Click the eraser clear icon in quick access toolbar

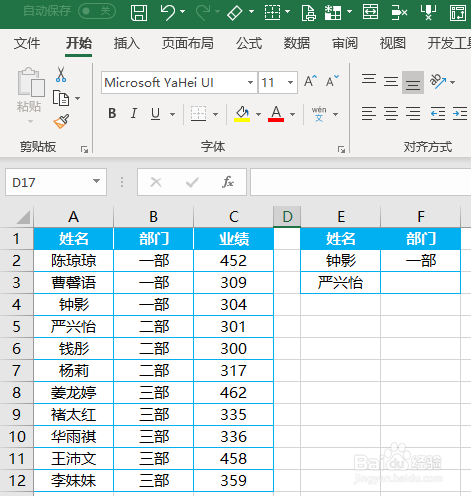(235, 12)
